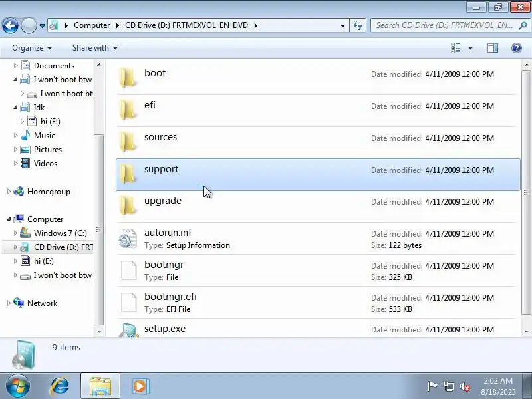Expand the Videos library node
532x399 pixels.
coord(15,163)
